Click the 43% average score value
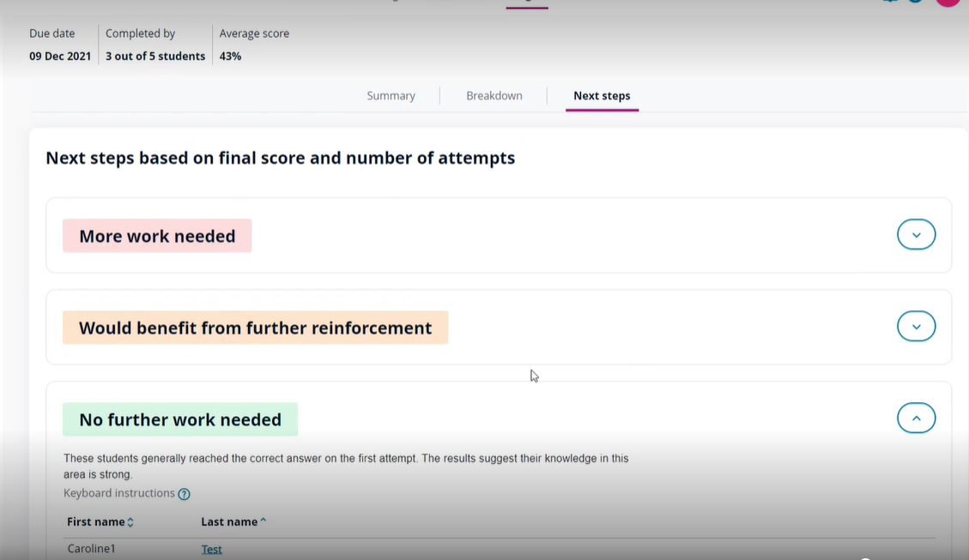969x560 pixels. pyautogui.click(x=230, y=57)
